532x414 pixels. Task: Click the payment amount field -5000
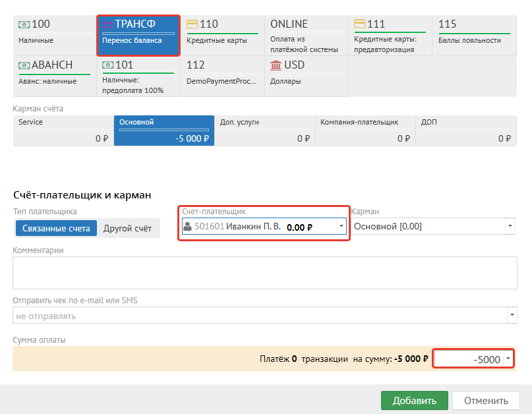click(469, 359)
